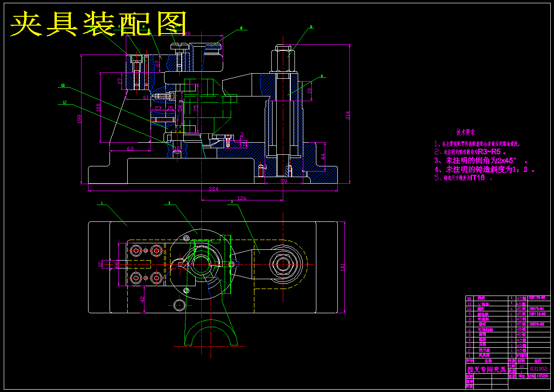Select the parts list header "备注"
Image resolution: width=554 pixels, height=392 pixels.
tap(538, 361)
